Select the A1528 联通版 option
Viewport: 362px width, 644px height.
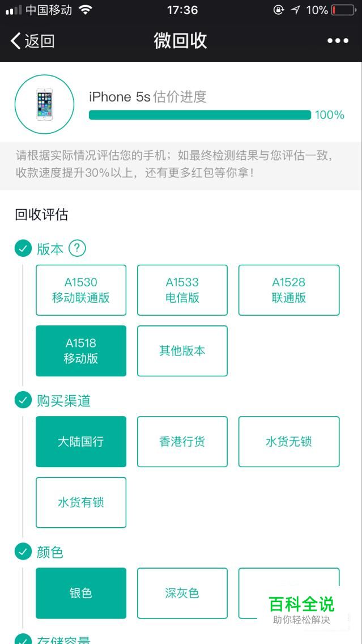click(x=289, y=290)
